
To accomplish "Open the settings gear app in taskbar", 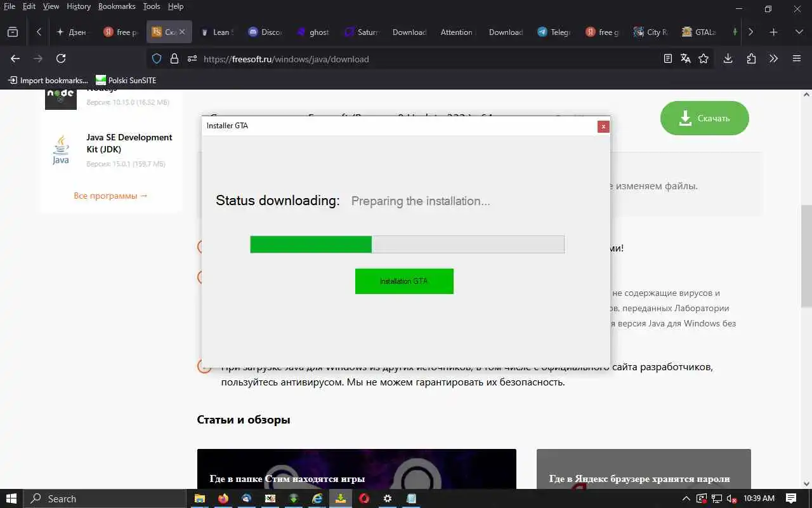I will click(x=388, y=498).
